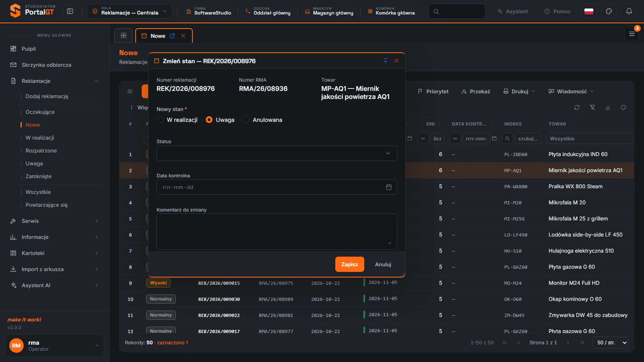
Task: Open the Rozpatrzone complaints list
Action: [41, 150]
